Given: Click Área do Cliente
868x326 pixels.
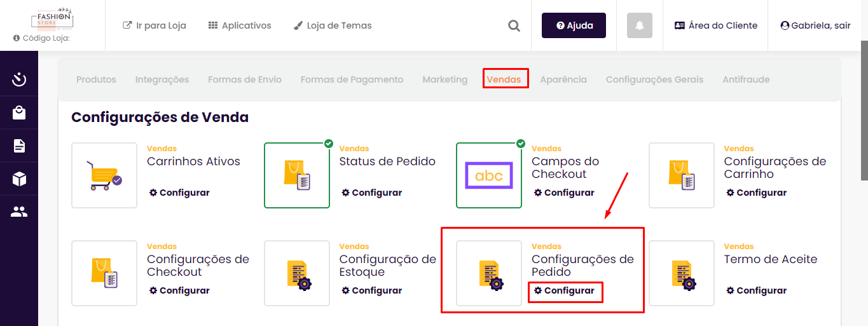Looking at the screenshot, I should 716,25.
